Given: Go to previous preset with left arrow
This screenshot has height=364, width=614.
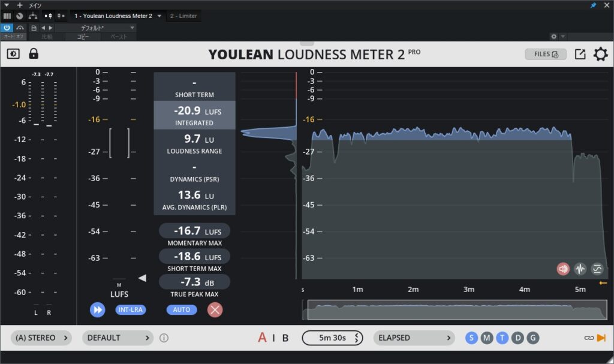Looking at the screenshot, I should (43, 28).
